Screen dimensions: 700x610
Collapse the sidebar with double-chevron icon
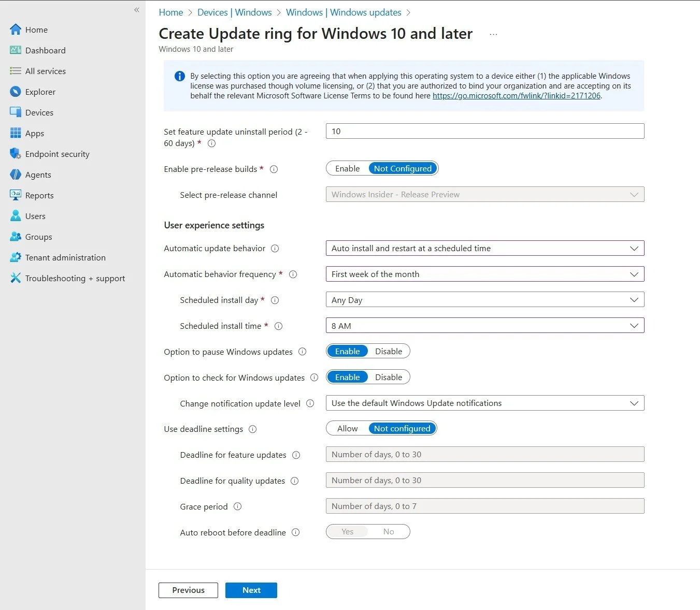coord(137,10)
